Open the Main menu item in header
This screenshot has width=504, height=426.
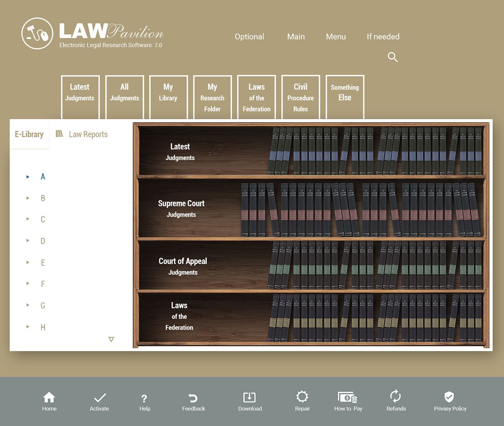(x=296, y=37)
